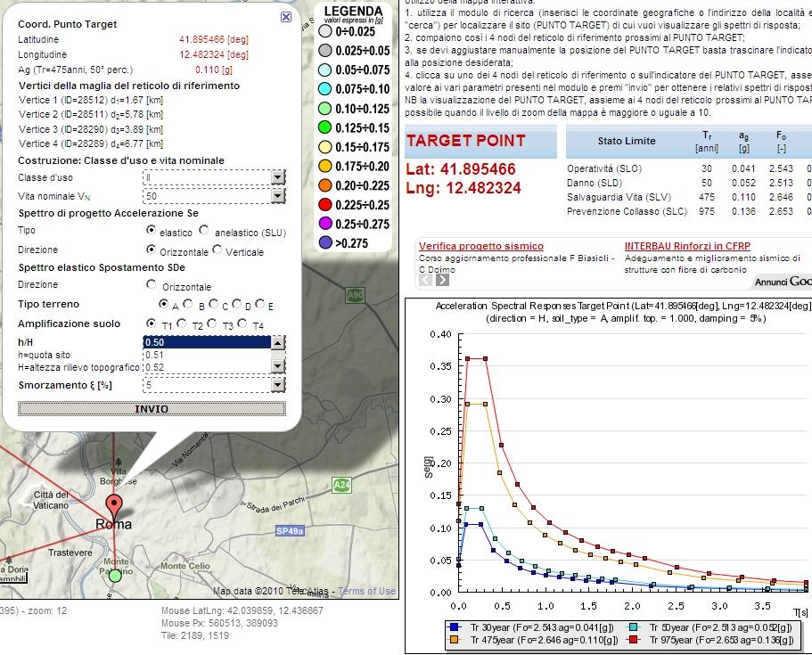
Task: Click Vertice 1 (ID=28512) row
Action: tap(91, 100)
